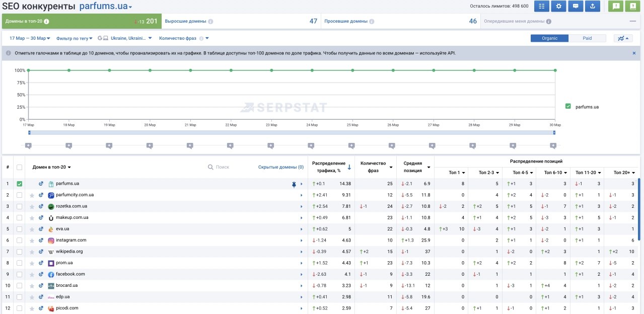Click the pin icon on parfums.ua row
This screenshot has width=644, height=314.
[x=294, y=184]
